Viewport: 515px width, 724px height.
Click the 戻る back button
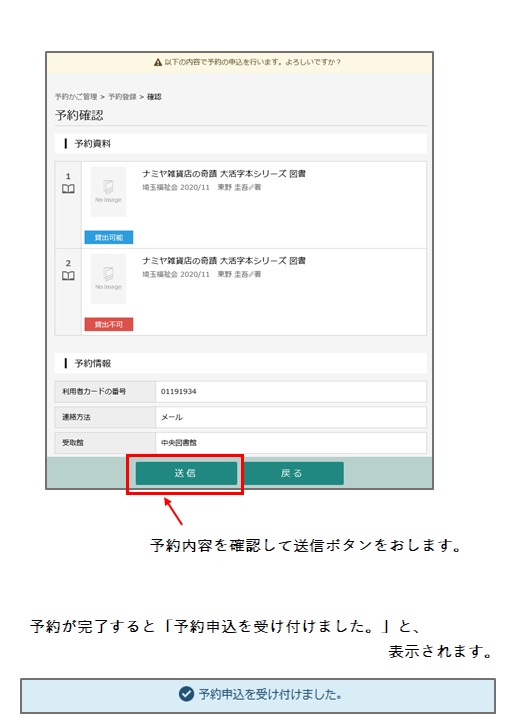pos(291,473)
